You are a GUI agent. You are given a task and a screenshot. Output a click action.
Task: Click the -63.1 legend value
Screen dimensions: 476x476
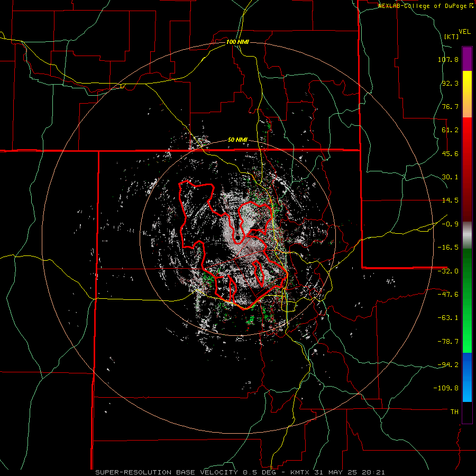click(x=448, y=318)
